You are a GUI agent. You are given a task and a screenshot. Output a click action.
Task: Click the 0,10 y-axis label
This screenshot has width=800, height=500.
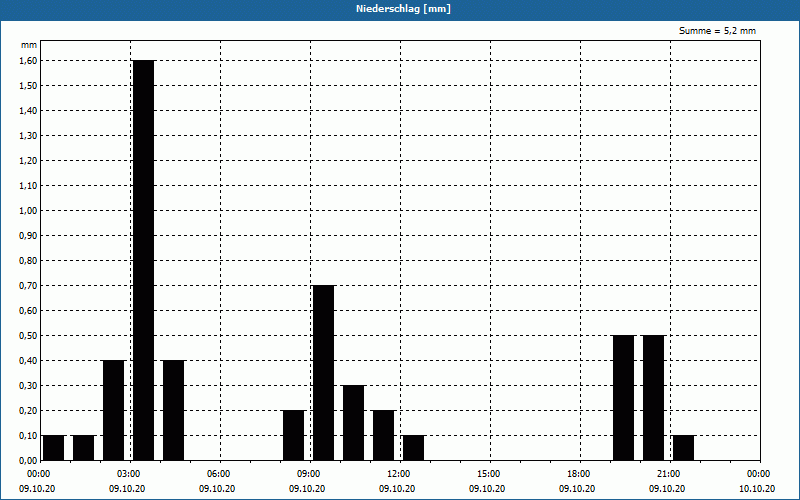coord(28,436)
